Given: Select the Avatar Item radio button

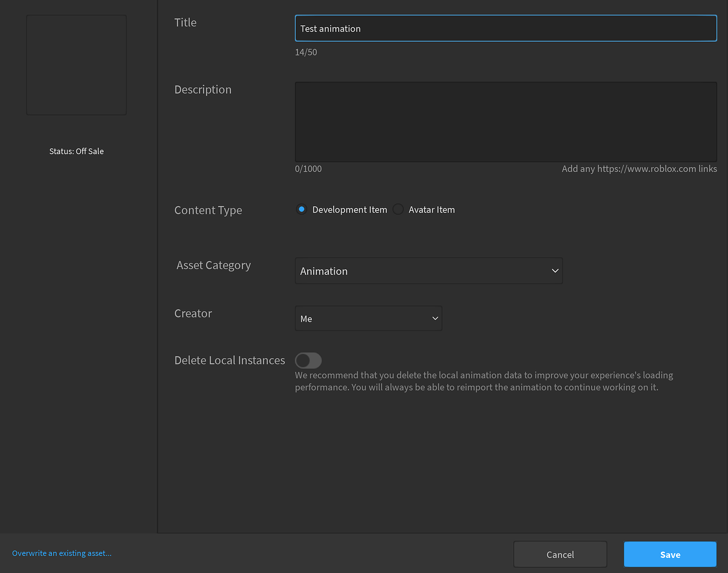Looking at the screenshot, I should coord(398,209).
